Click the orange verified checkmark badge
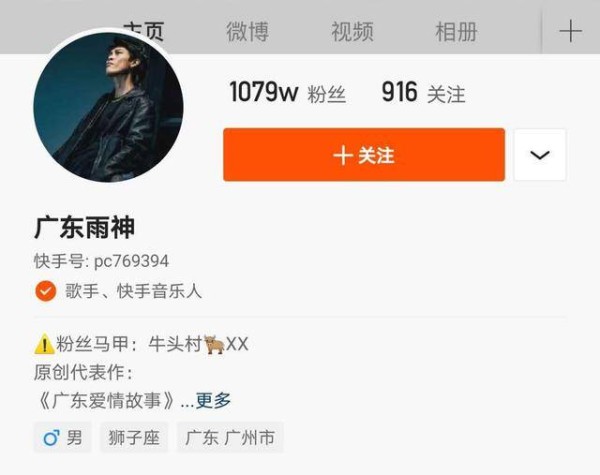This screenshot has height=475, width=600. tap(46, 291)
